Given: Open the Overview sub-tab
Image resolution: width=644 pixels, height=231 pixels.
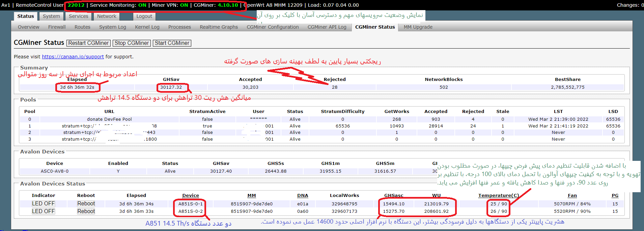Looking at the screenshot, I should 29,27.
